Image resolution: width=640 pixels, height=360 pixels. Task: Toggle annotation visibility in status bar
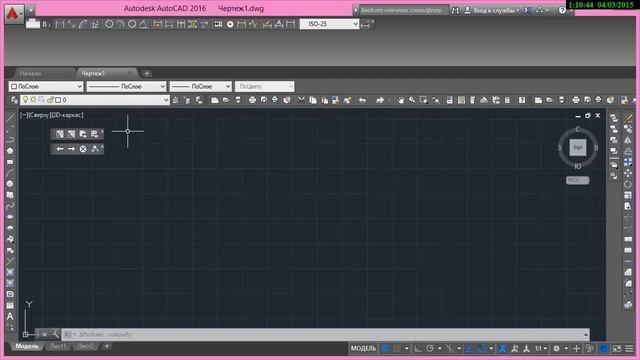[x=503, y=349]
